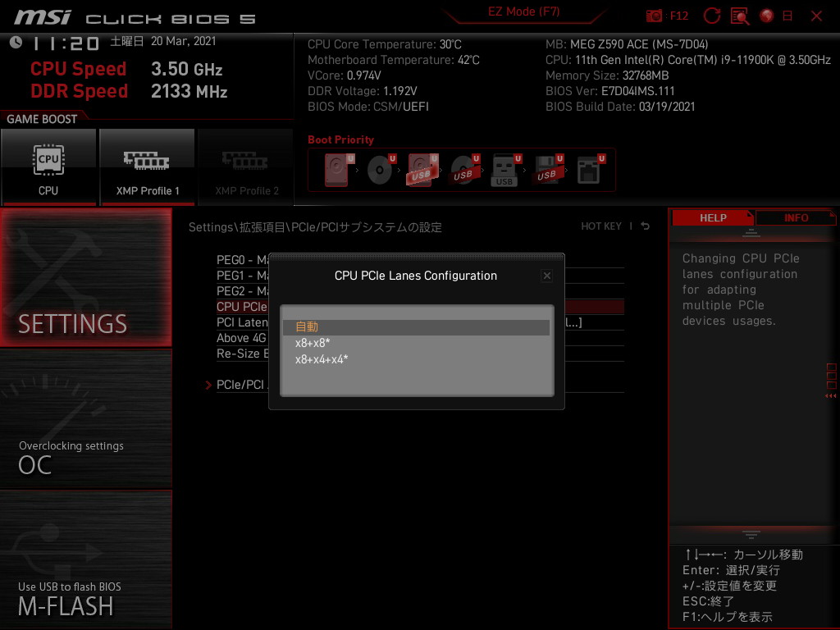Choose the x8+x8* lane configuration

point(416,343)
